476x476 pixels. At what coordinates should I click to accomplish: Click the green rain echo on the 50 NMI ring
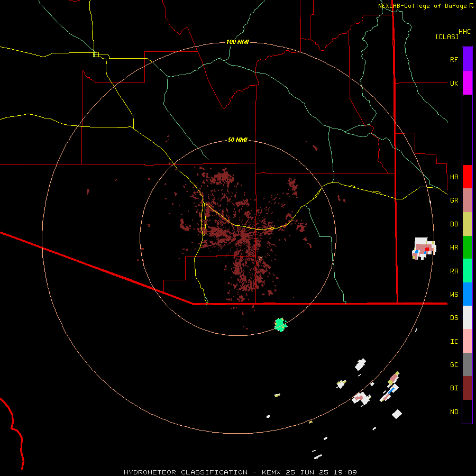click(280, 325)
